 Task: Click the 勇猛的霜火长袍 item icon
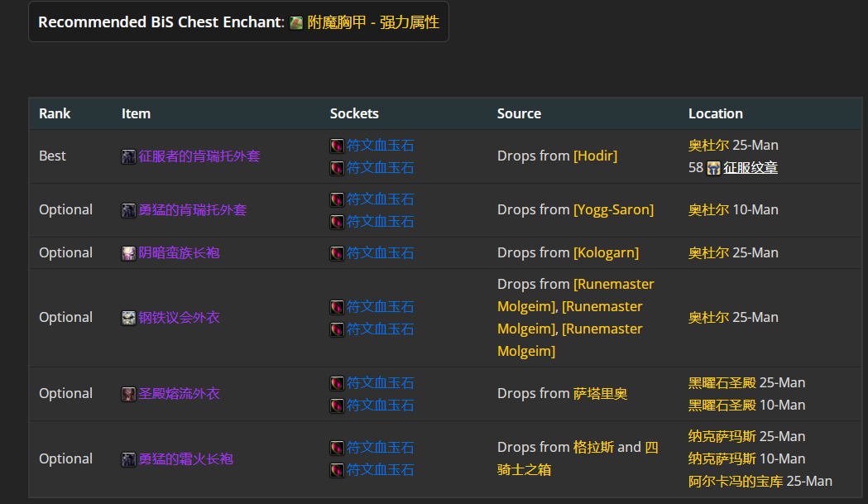click(128, 459)
